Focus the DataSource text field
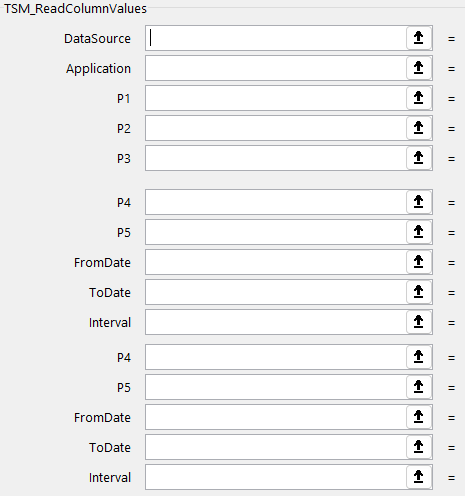465x496 pixels. pos(276,38)
